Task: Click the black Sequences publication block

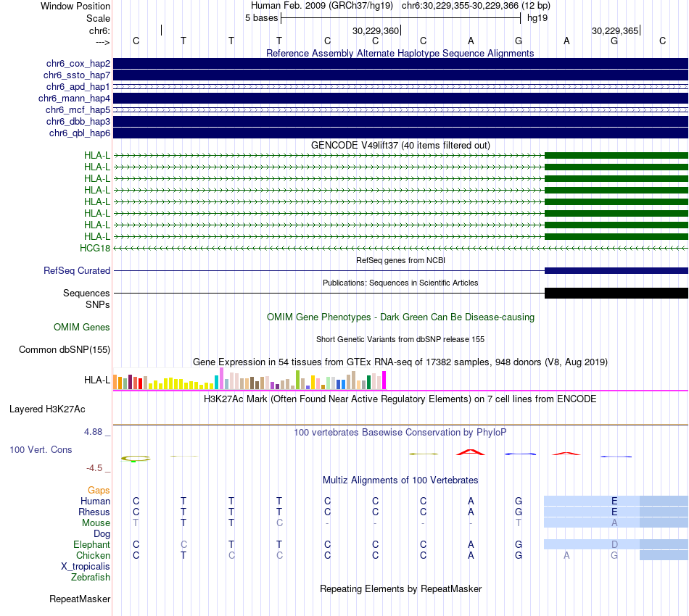Action: (x=616, y=294)
